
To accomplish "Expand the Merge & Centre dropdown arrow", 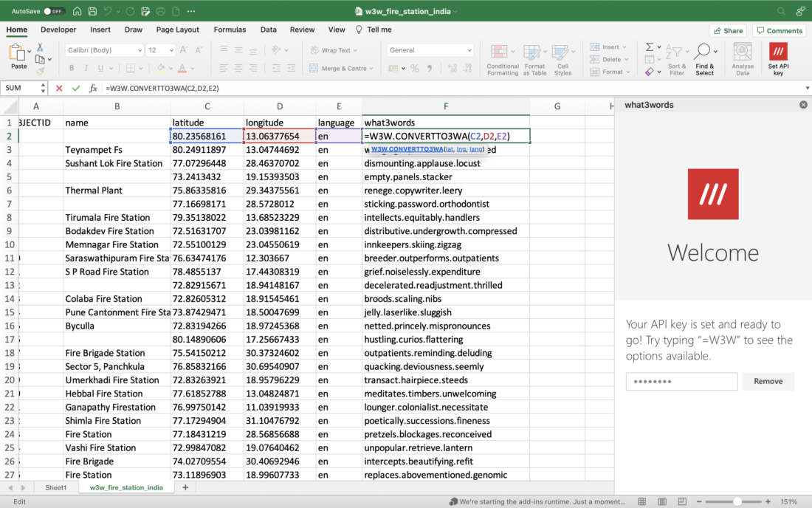I will tap(371, 69).
